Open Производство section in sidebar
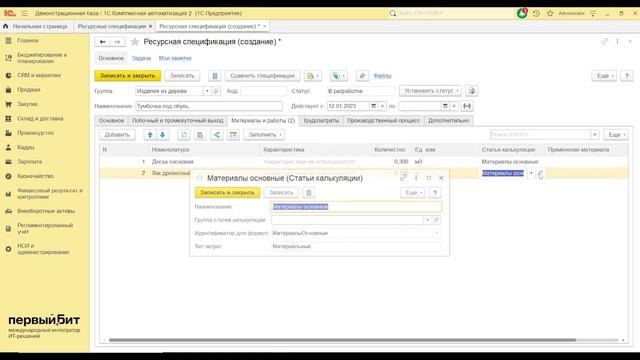 tap(36, 133)
